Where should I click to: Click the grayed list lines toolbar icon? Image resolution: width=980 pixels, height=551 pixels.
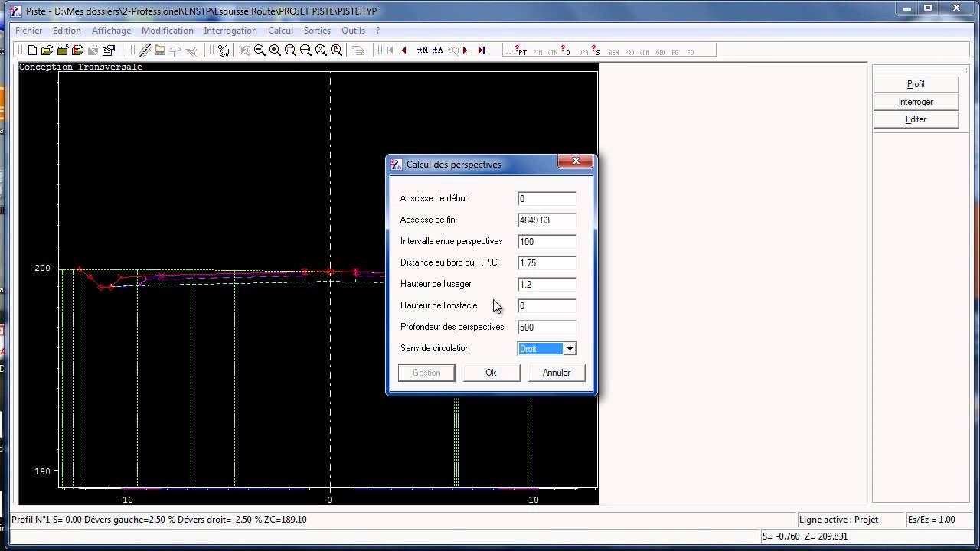[x=358, y=51]
